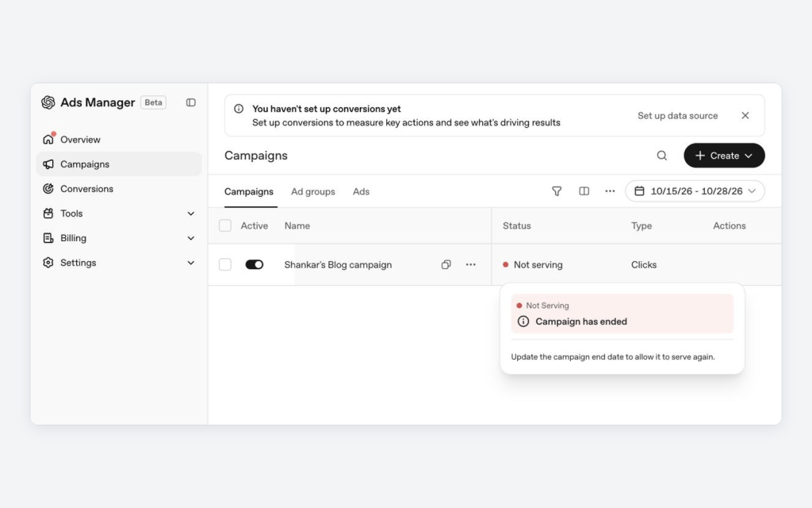
Task: Go to Overview in the sidebar
Action: click(119, 139)
